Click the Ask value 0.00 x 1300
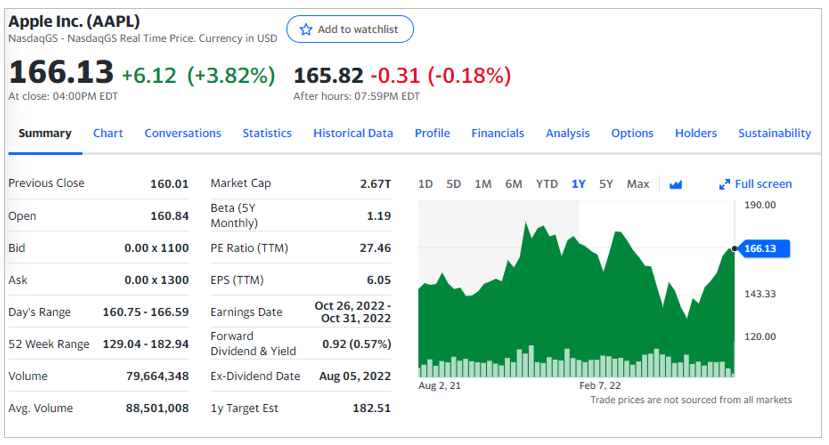This screenshot has width=829, height=445. 156,280
